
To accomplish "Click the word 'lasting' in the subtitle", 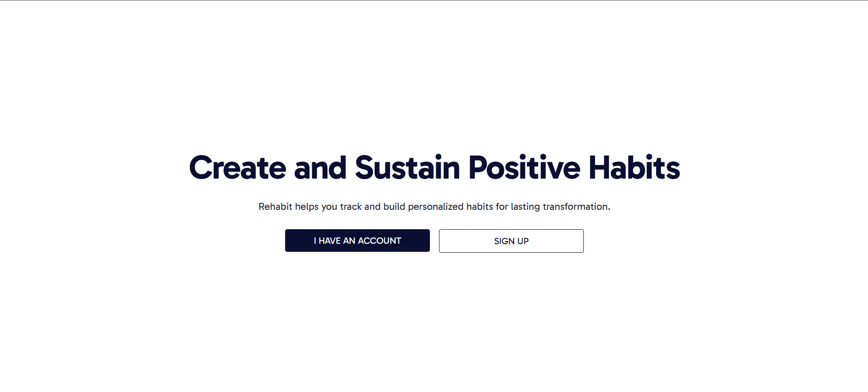I will pos(525,207).
